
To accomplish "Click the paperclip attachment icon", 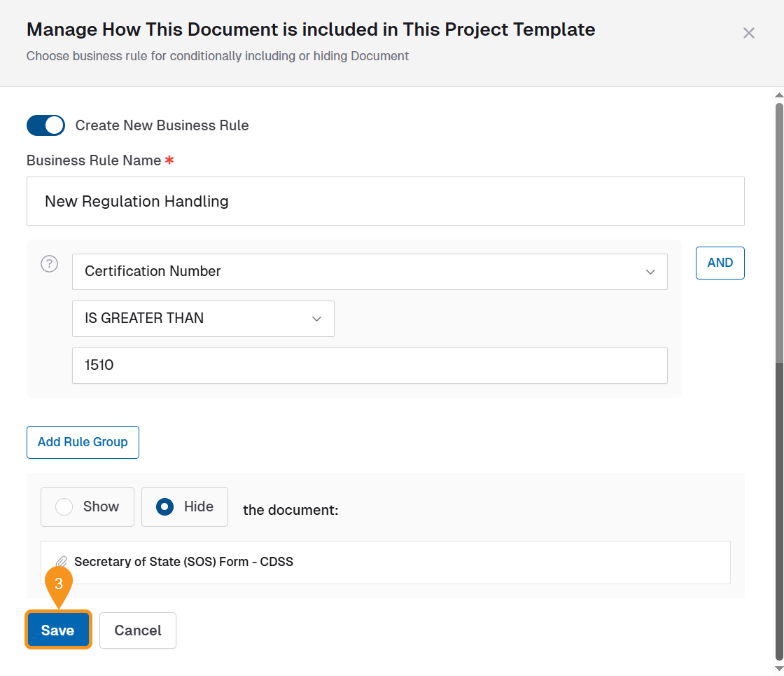I will coord(62,562).
